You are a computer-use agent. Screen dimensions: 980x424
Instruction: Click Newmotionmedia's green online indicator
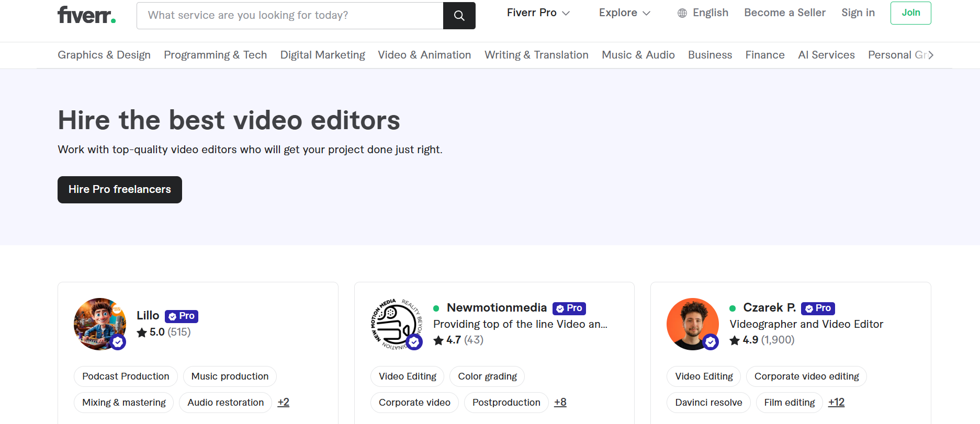436,308
